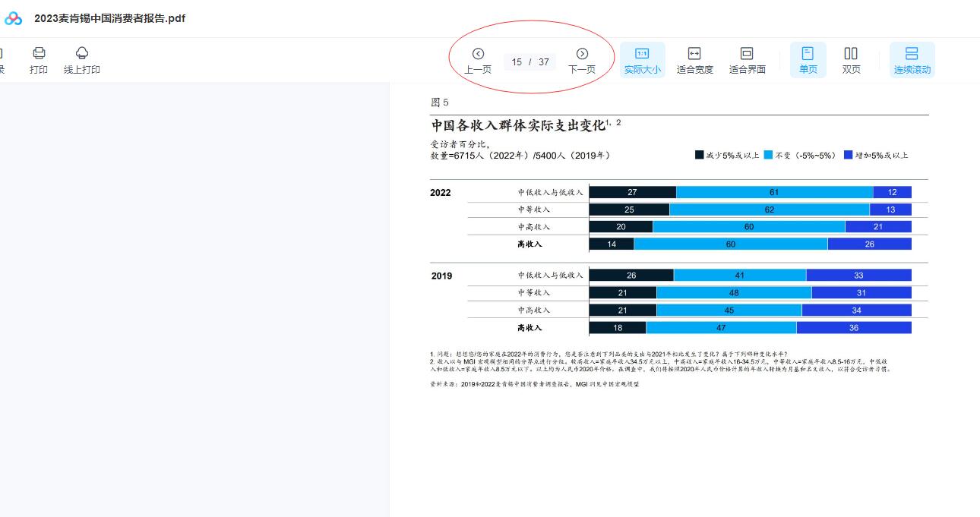
Task: Click the light blue 不变 legend swatch
Action: (x=768, y=155)
